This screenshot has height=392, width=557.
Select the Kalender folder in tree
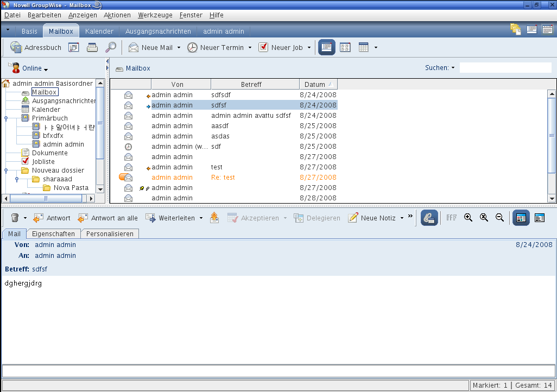pos(46,110)
